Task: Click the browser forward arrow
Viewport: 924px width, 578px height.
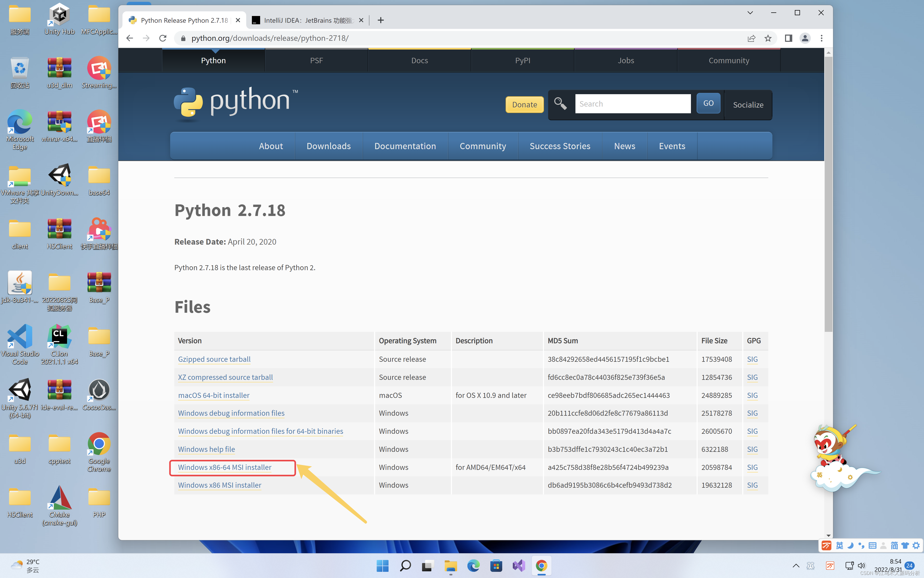Action: [146, 38]
